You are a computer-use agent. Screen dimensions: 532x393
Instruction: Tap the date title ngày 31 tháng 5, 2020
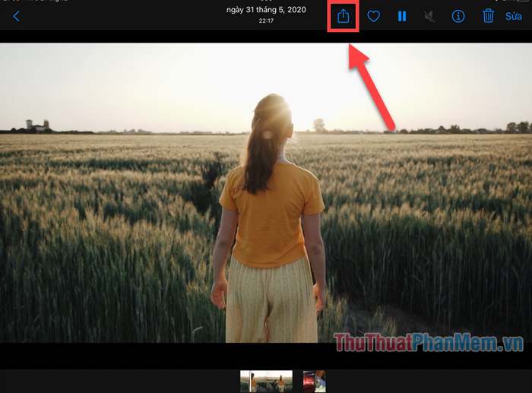tap(266, 10)
